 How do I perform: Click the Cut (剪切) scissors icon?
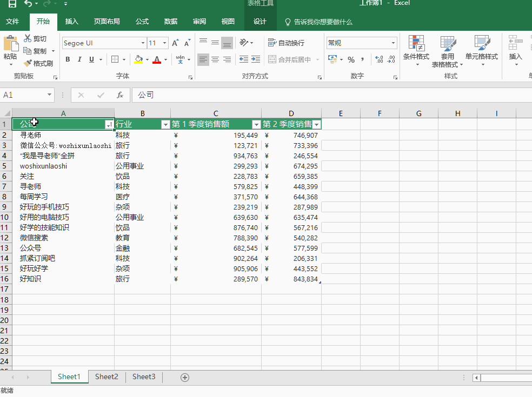(x=28, y=38)
